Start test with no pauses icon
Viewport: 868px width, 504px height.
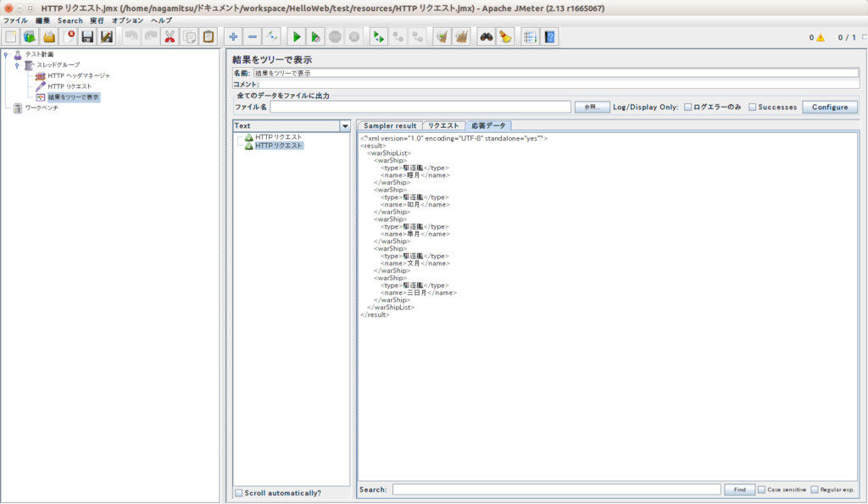pos(315,37)
